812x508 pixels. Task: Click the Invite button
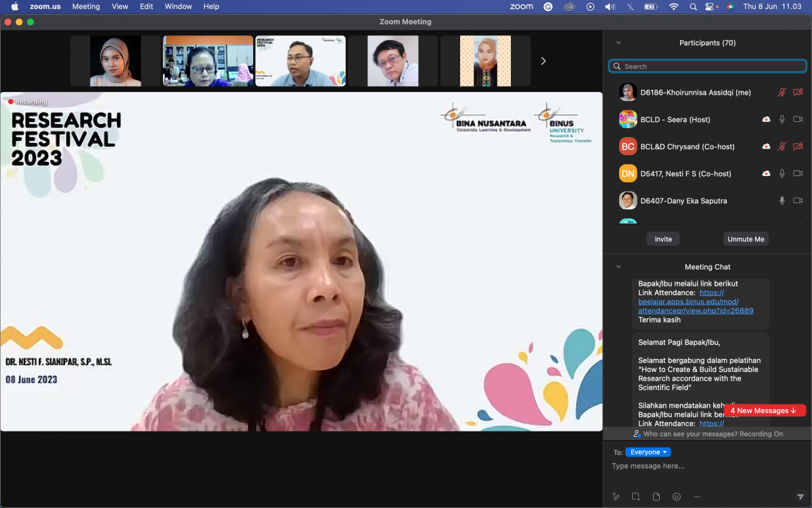coord(663,239)
